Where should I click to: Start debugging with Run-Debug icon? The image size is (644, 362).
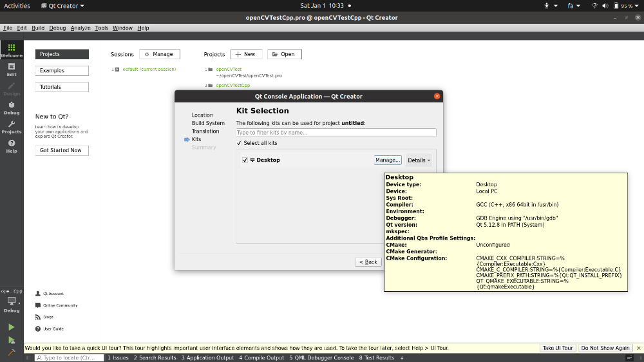point(12,340)
